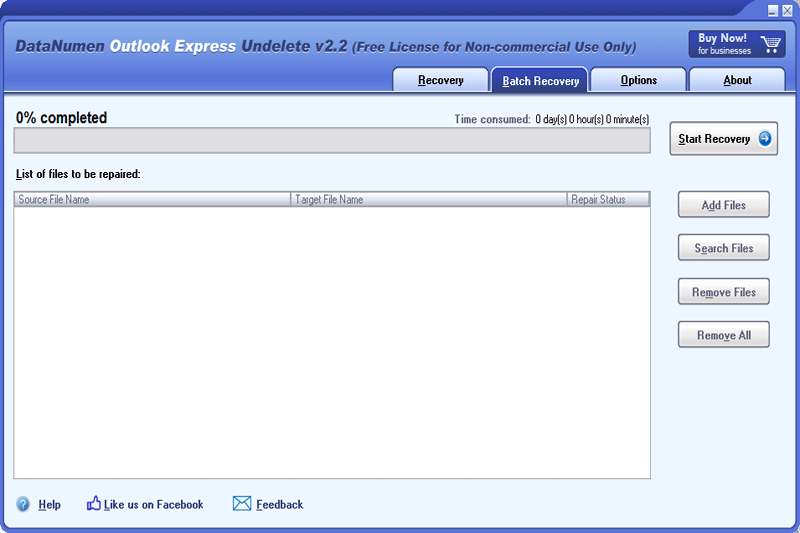The width and height of the screenshot is (800, 533).
Task: Click the blue question mark Help icon
Action: (23, 504)
